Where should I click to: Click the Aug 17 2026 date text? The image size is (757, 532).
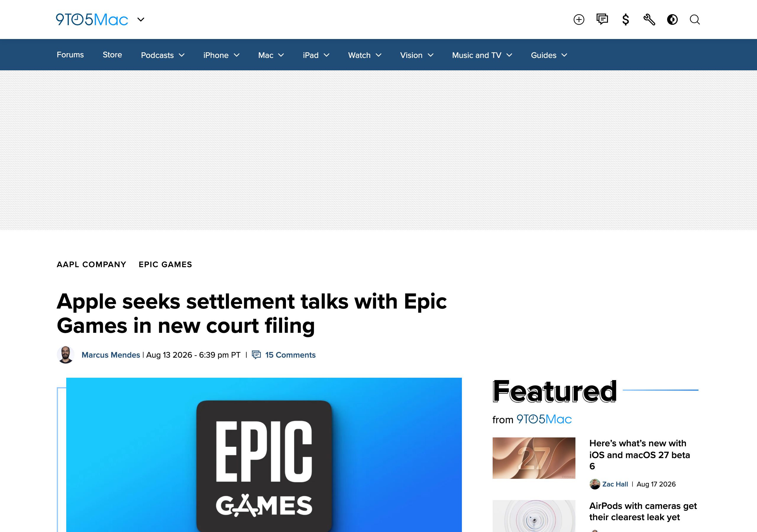click(656, 484)
